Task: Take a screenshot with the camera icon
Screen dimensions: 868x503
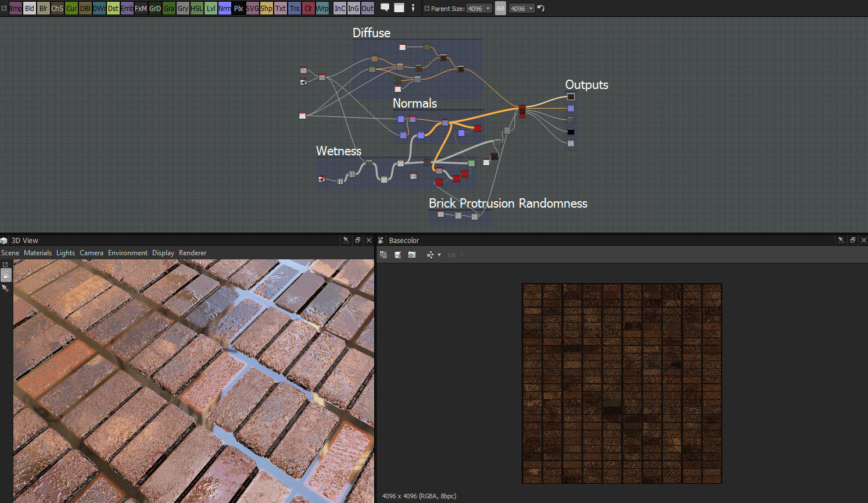Action: point(411,255)
